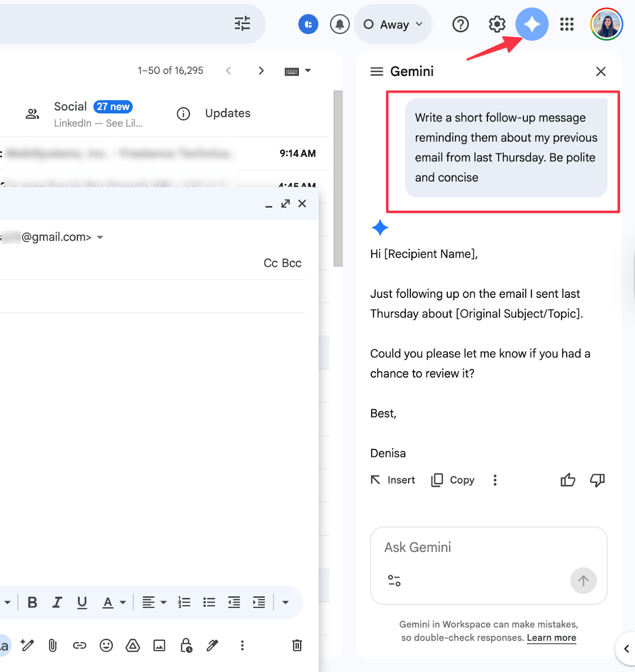This screenshot has height=672, width=635.
Task: Insert a photo
Action: point(159,645)
